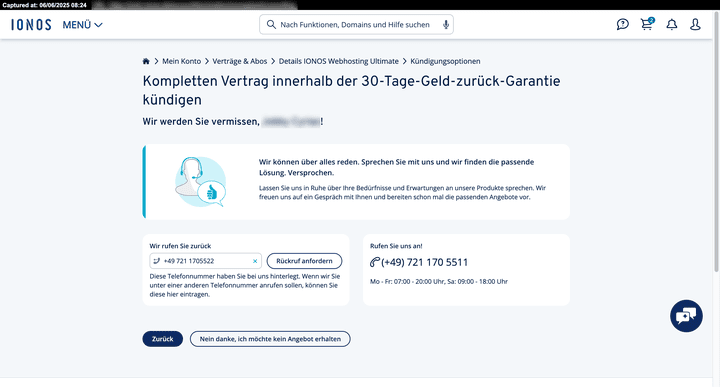Image resolution: width=720 pixels, height=387 pixels.
Task: Navigate to Verträge & Abos breadcrumb
Action: click(240, 61)
